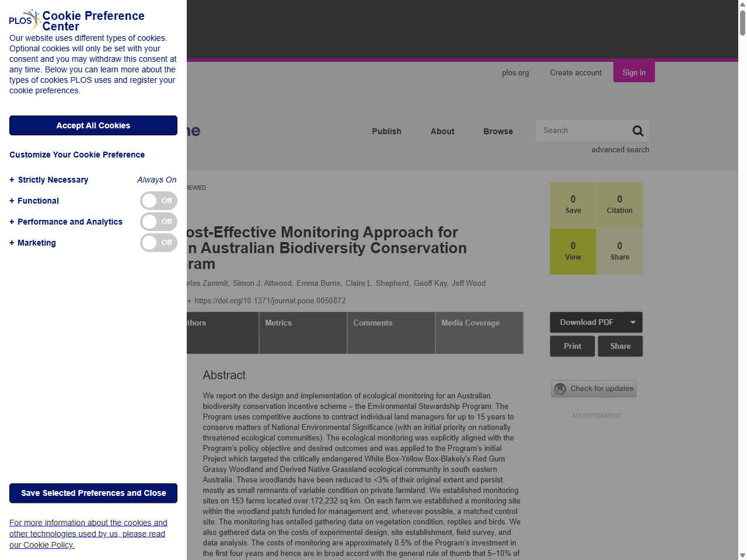Click the search magnifier icon
The width and height of the screenshot is (747, 560).
click(637, 130)
